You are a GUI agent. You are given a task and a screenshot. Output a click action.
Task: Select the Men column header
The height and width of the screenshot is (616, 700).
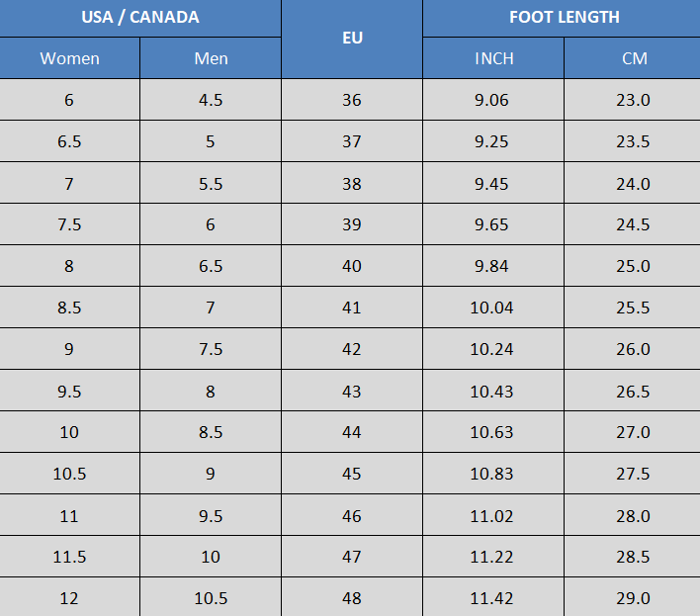point(211,58)
